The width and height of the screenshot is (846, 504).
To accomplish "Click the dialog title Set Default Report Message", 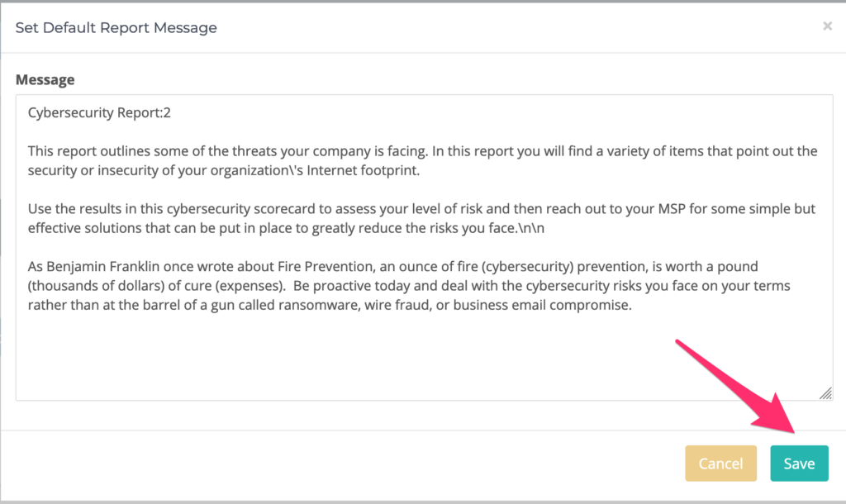I will (116, 27).
